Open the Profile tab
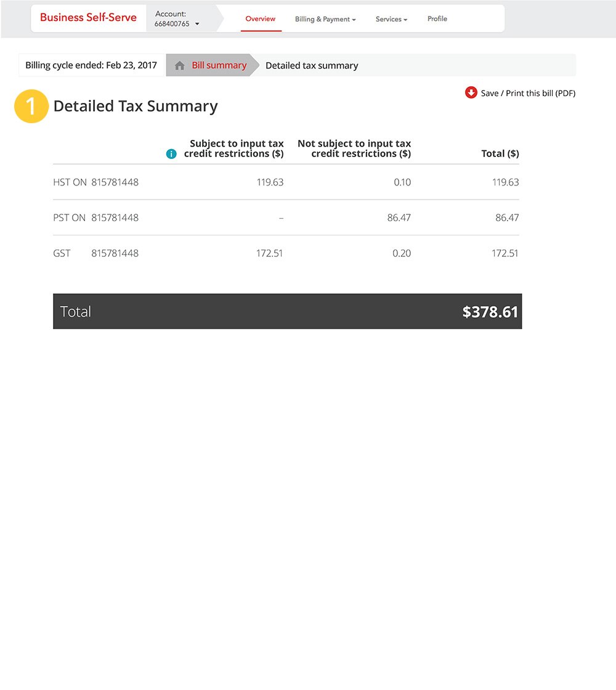The width and height of the screenshot is (616, 690). (437, 19)
